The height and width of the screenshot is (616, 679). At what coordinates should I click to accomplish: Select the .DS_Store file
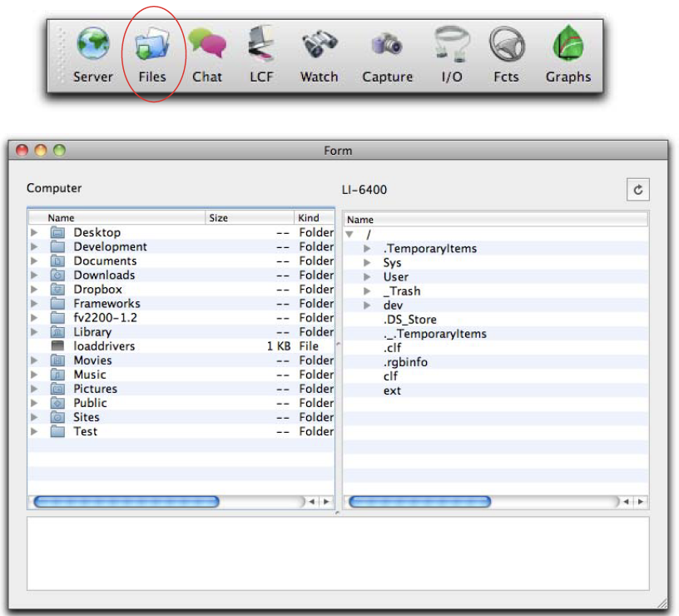tap(409, 320)
